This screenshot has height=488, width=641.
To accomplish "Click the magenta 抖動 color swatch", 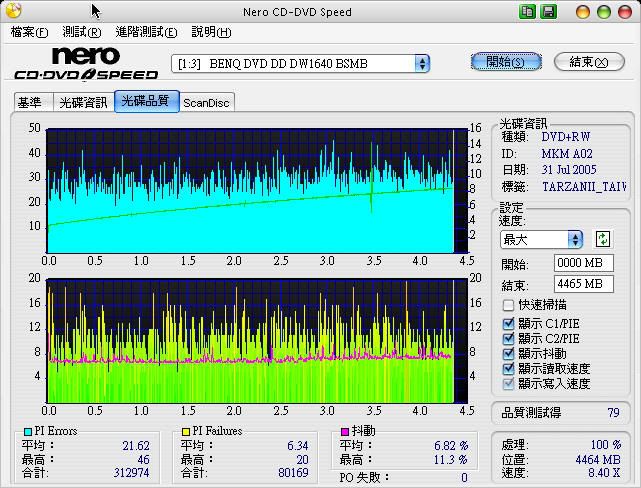I will [x=345, y=432].
